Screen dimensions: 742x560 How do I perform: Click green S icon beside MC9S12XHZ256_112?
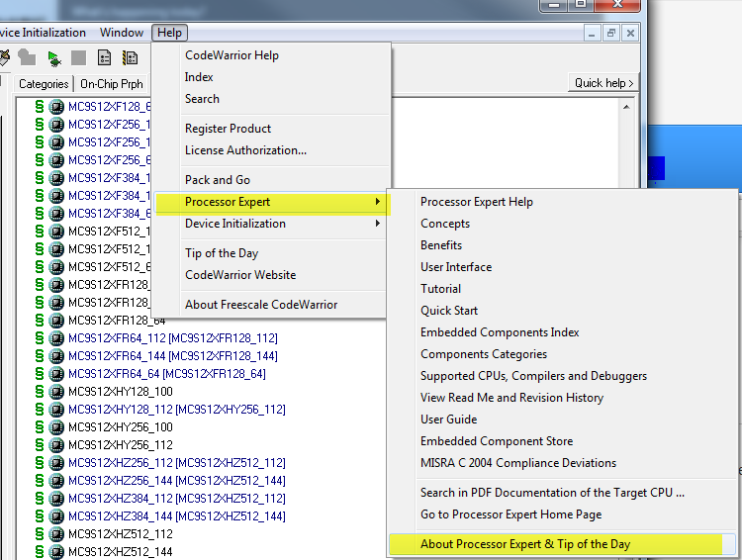[x=40, y=463]
